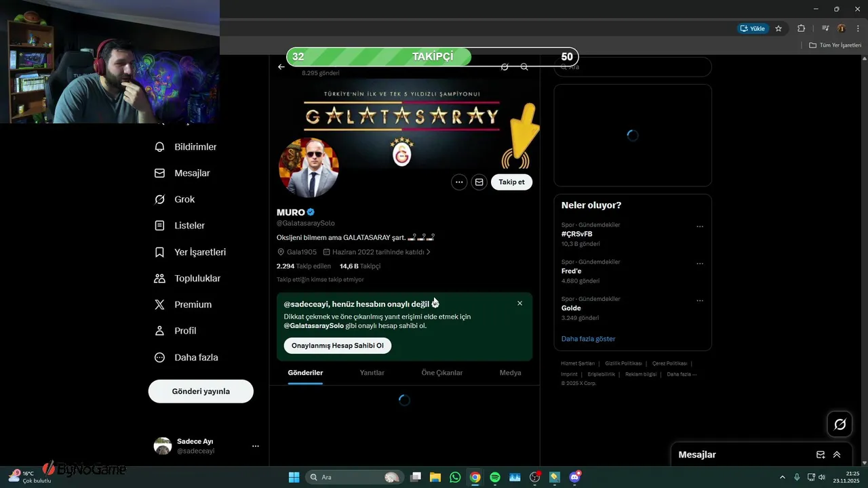Click Onaylanmış Hesap Sahibi Ol button
Screen dimensions: 868x488
coord(338,346)
